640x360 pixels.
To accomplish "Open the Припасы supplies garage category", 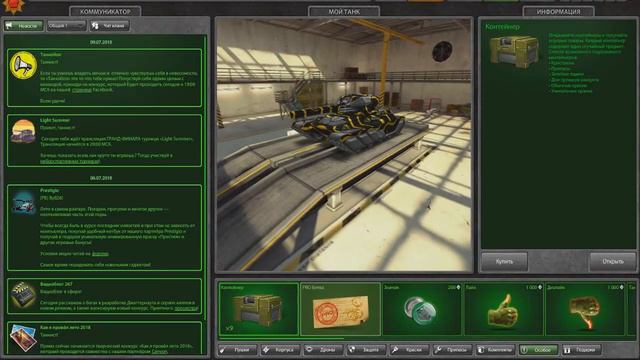I will [453, 350].
